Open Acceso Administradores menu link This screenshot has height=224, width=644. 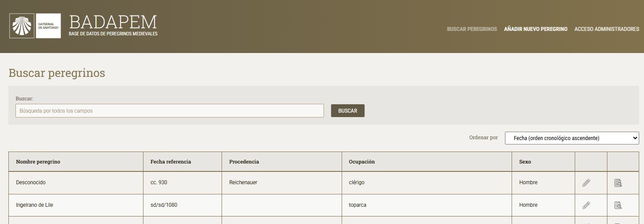pos(606,29)
